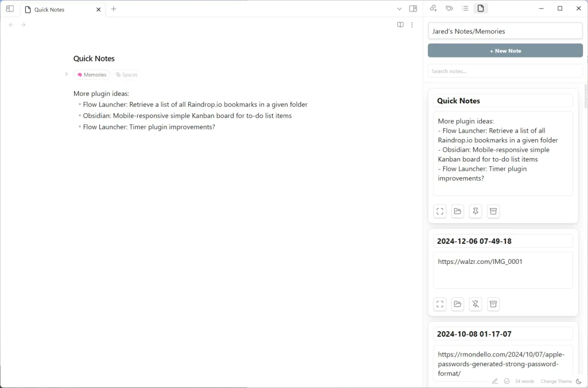The height and width of the screenshot is (388, 588).
Task: Open a new tab with plus icon
Action: coord(114,9)
